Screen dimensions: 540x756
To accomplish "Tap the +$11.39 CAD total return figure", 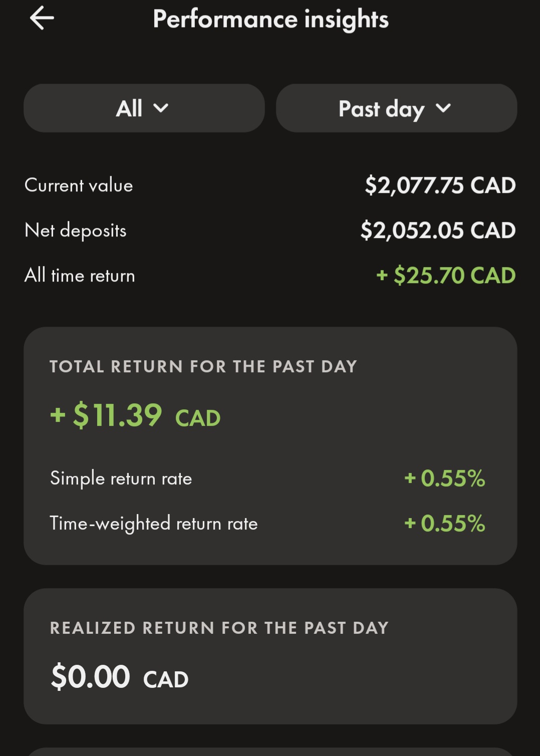I will (135, 416).
